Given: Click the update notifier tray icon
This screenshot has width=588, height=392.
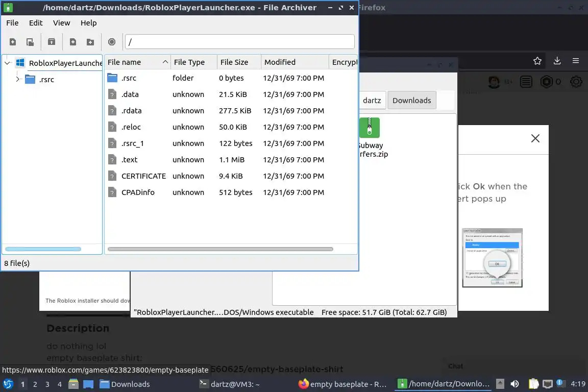Looking at the screenshot, I should pyautogui.click(x=560, y=383).
